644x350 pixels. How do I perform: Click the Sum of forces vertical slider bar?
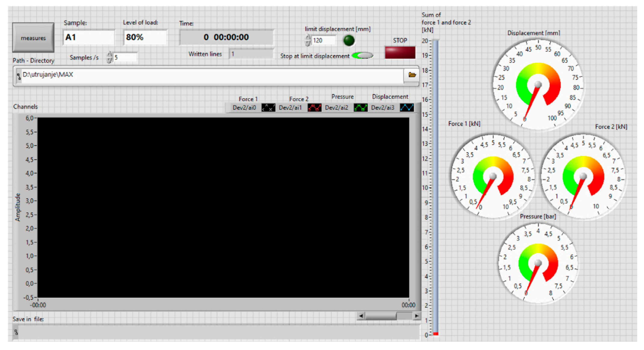pyautogui.click(x=435, y=187)
